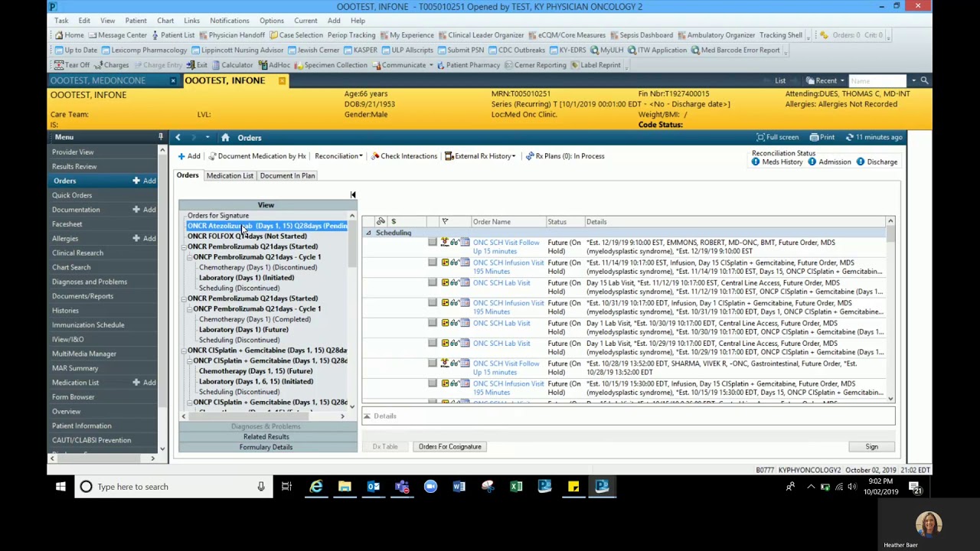Switch to the Medication List tab
980x551 pixels.
click(230, 176)
